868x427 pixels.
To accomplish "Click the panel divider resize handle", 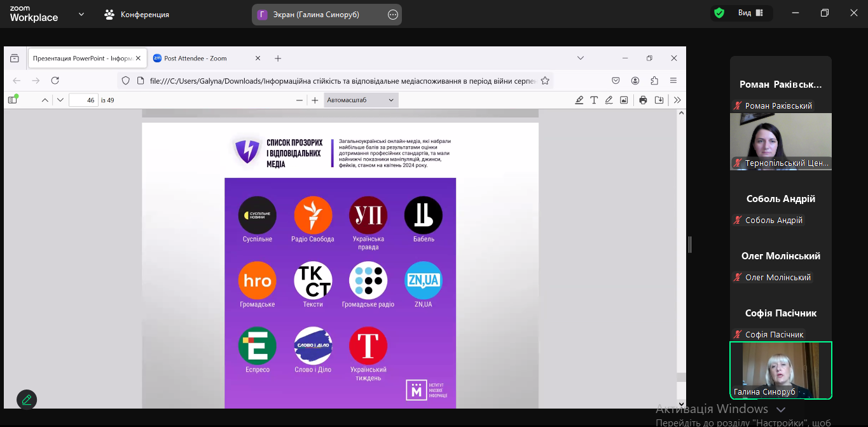I will [690, 244].
